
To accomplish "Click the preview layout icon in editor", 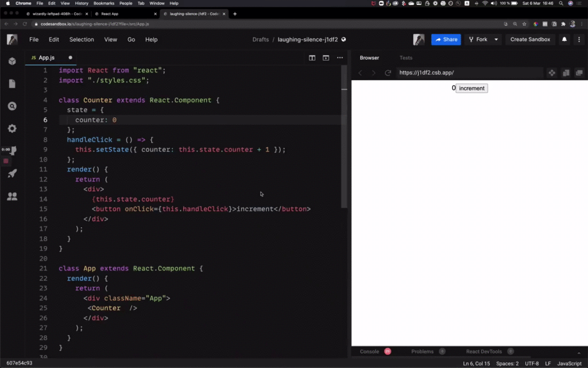I will [x=326, y=58].
